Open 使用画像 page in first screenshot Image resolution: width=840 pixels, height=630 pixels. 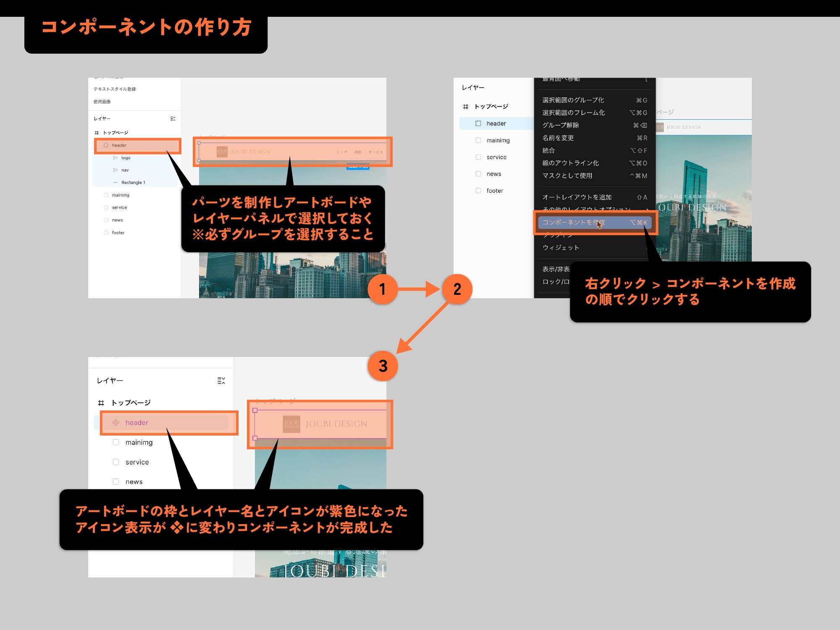coord(102,102)
